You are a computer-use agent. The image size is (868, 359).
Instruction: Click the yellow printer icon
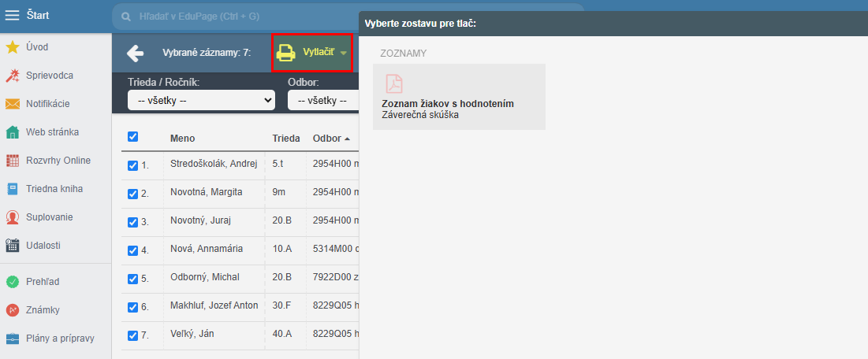pyautogui.click(x=286, y=53)
